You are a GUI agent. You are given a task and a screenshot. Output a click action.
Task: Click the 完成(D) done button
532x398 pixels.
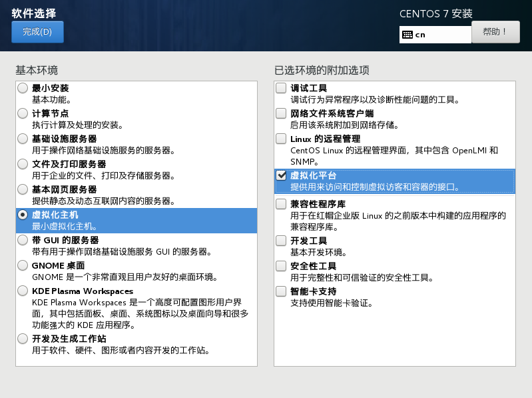point(37,32)
